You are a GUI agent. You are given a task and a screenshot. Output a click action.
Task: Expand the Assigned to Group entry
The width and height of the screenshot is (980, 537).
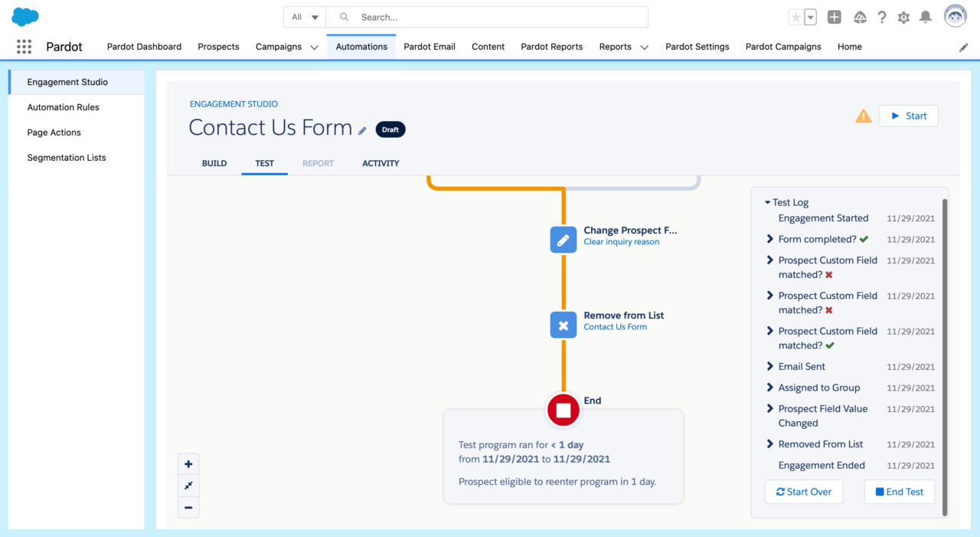(770, 388)
